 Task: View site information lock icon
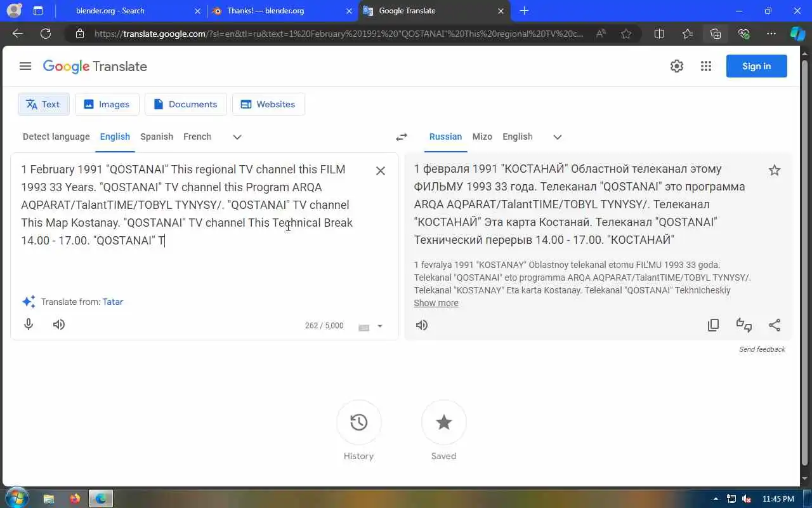(x=79, y=34)
